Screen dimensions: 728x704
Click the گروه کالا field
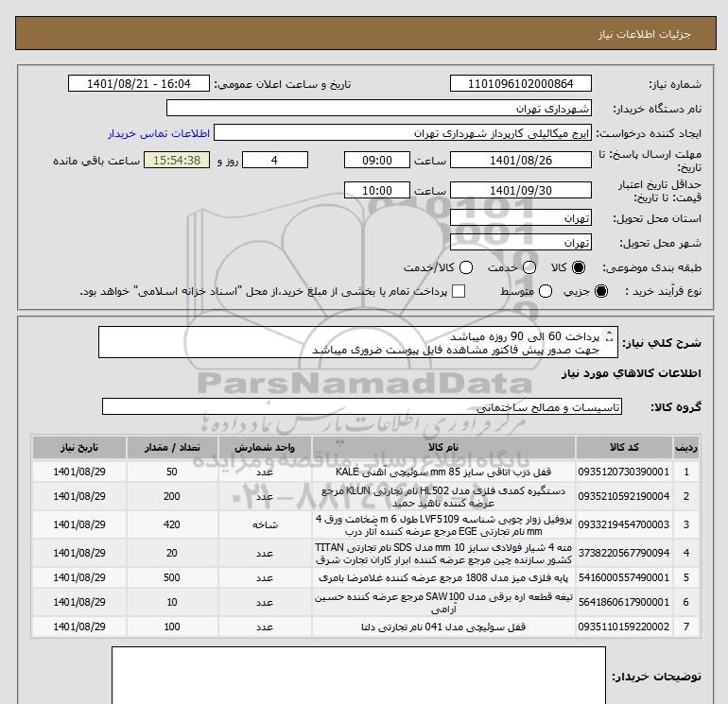pyautogui.click(x=362, y=406)
